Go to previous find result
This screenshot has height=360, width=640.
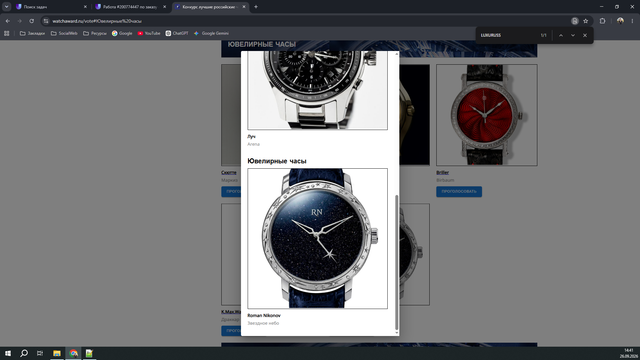coord(561,35)
